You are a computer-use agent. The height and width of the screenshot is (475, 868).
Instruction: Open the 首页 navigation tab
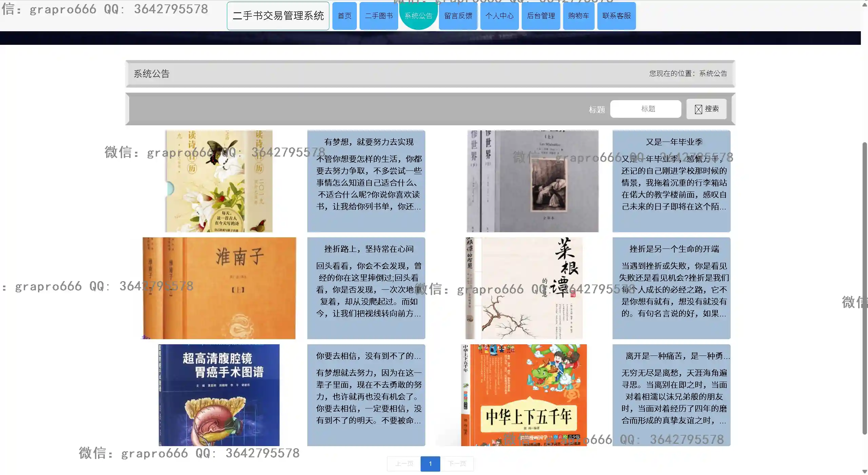pos(344,16)
